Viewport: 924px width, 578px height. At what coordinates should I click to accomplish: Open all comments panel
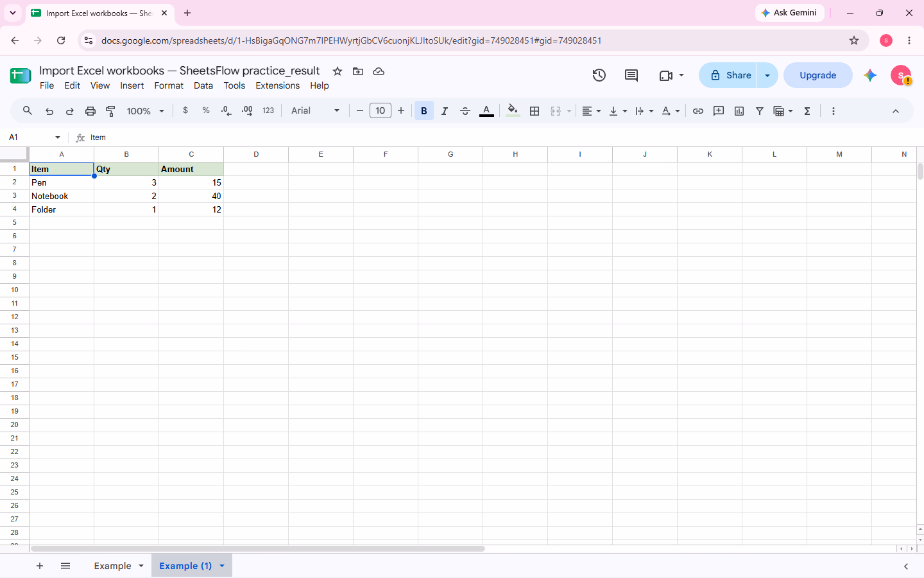pos(631,75)
